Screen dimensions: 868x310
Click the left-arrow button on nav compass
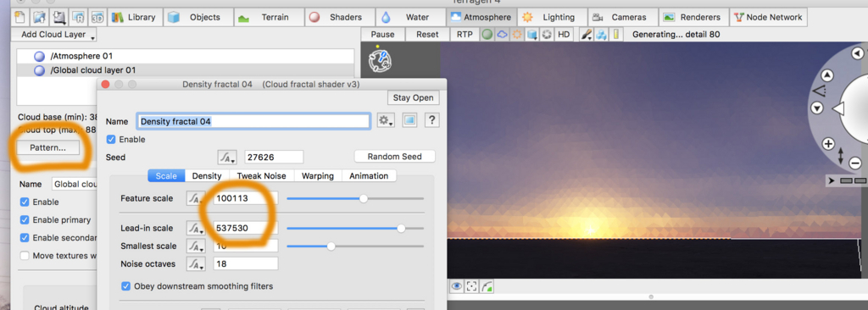[x=858, y=53]
